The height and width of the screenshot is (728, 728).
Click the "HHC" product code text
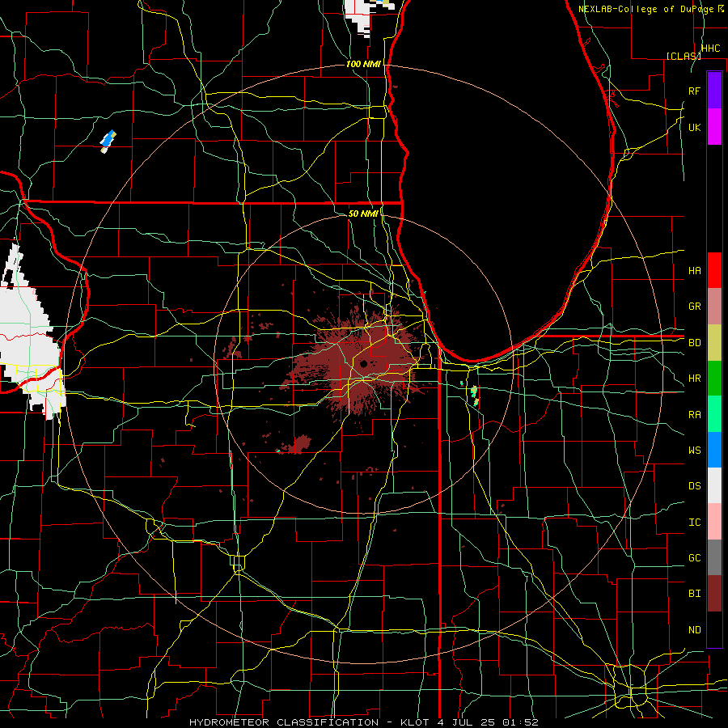click(x=711, y=49)
